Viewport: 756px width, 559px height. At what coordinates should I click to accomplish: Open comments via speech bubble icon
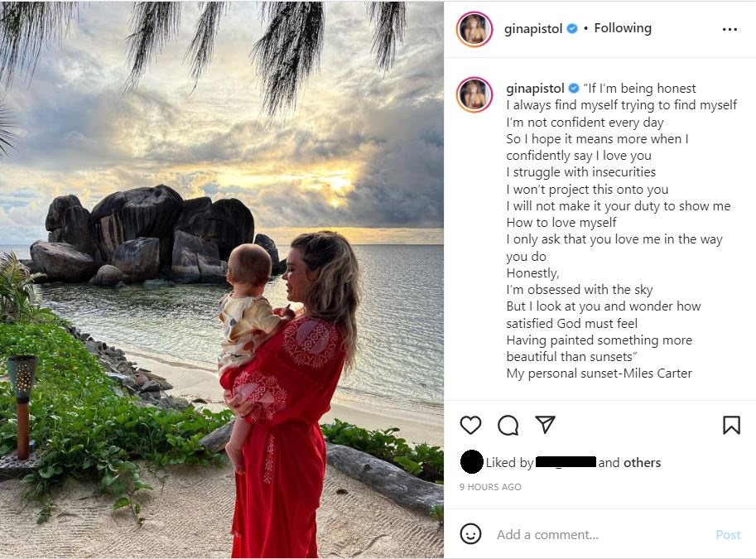point(508,426)
